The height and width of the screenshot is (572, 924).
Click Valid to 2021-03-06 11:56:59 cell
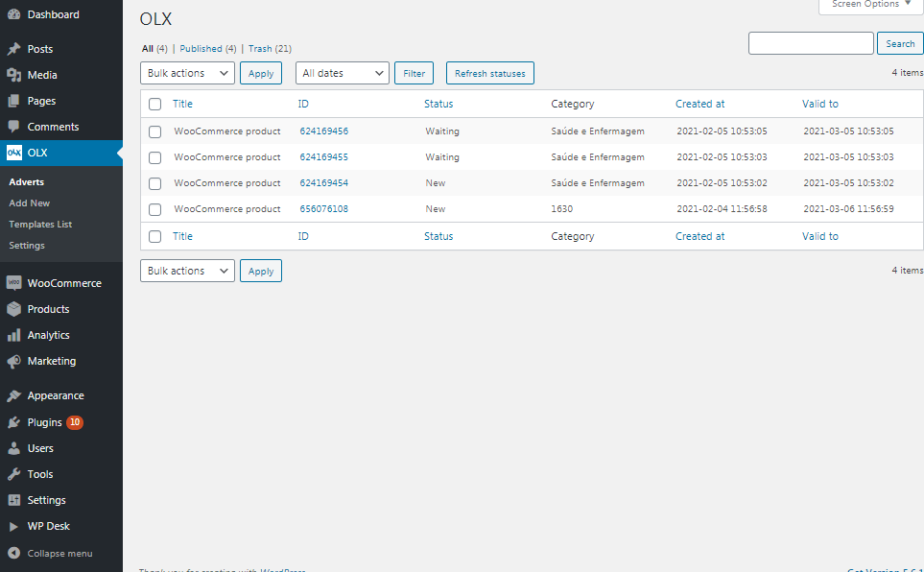(x=848, y=209)
